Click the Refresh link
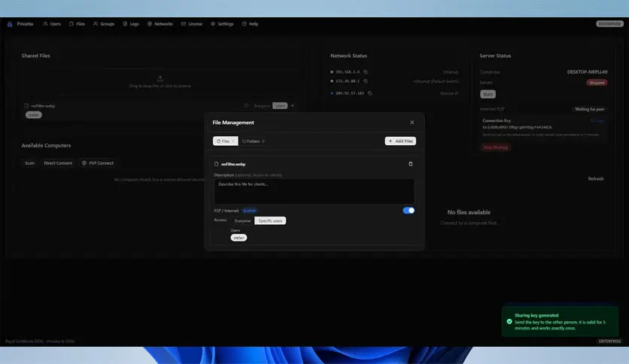Screen dimensions: 629x364 click(596, 179)
